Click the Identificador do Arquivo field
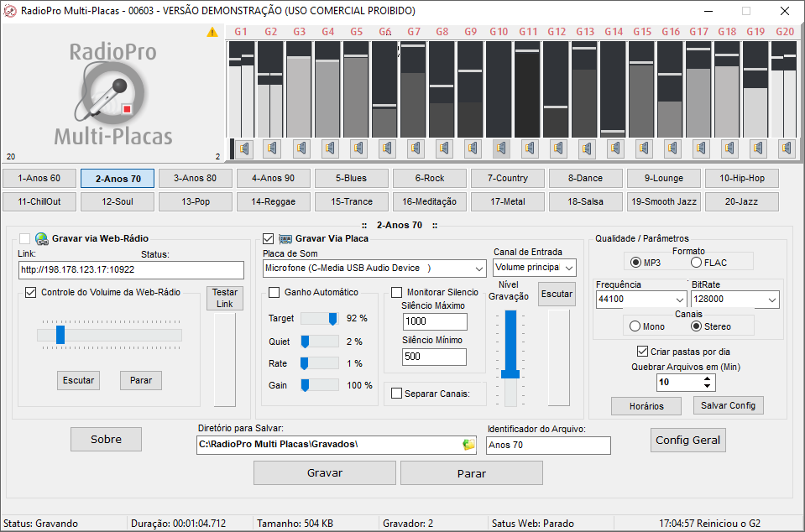The height and width of the screenshot is (532, 805). point(548,446)
